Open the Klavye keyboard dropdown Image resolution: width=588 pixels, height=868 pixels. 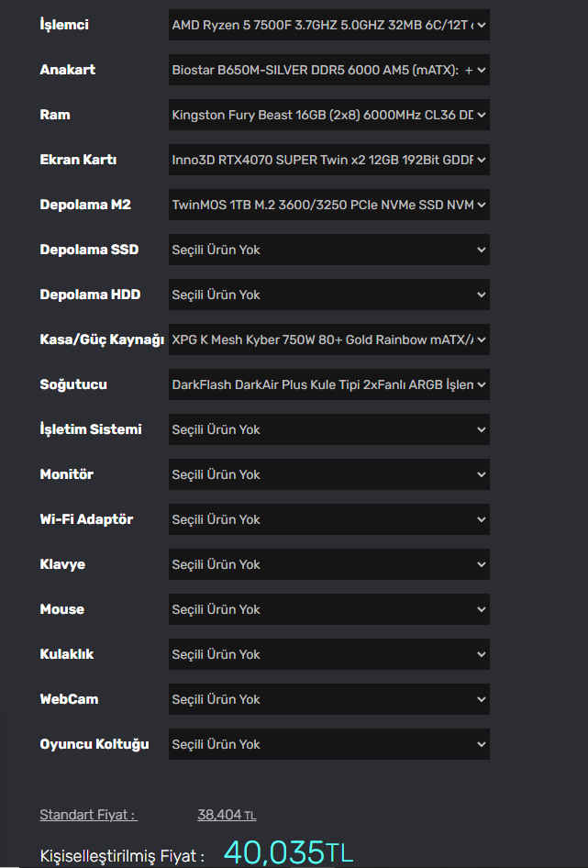click(328, 564)
